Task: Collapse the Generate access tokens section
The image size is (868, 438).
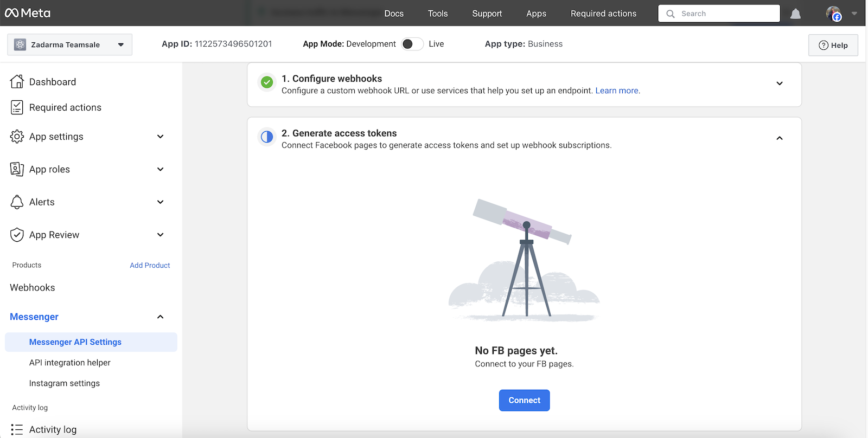Action: pyautogui.click(x=779, y=138)
